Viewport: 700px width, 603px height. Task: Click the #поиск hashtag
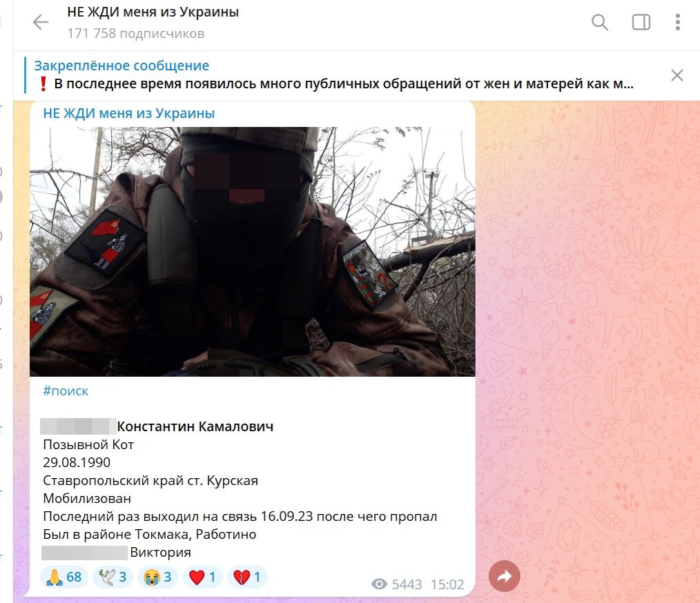[66, 391]
